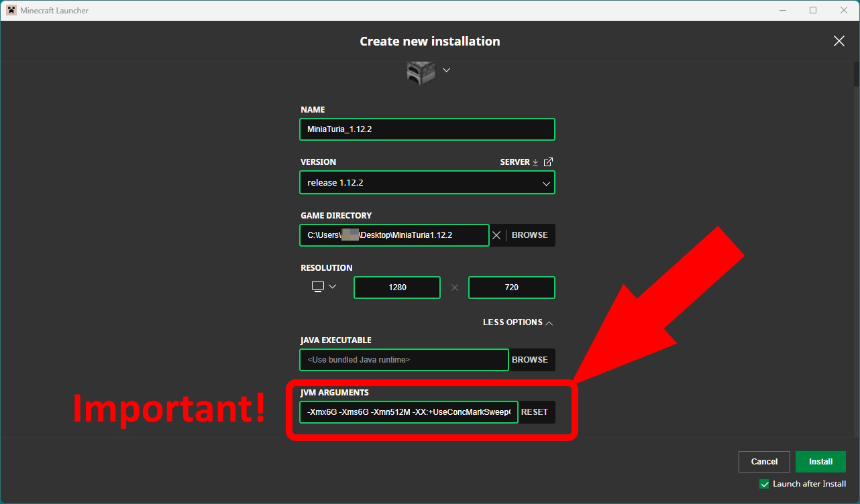This screenshot has width=860, height=504.
Task: Reset the JVM arguments
Action: pyautogui.click(x=535, y=412)
